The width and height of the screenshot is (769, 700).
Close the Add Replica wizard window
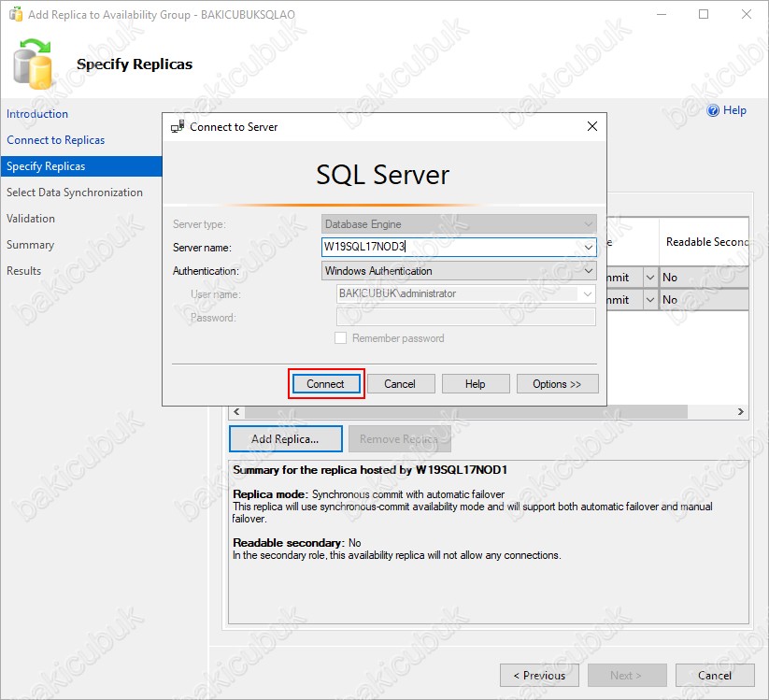[746, 14]
